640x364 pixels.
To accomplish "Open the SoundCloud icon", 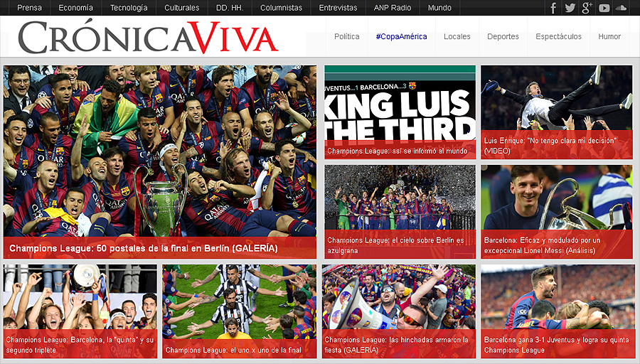I will [621, 8].
